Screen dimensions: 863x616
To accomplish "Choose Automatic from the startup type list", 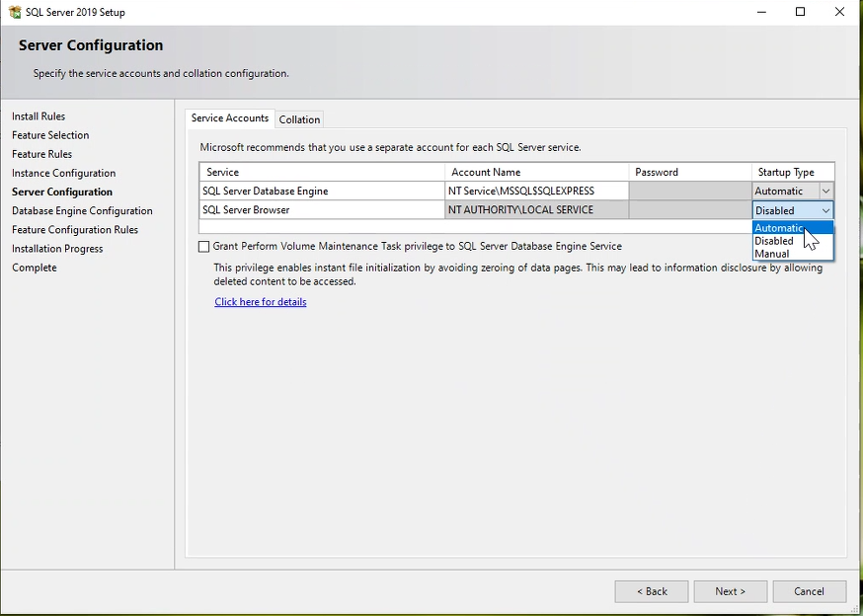I will click(x=793, y=228).
